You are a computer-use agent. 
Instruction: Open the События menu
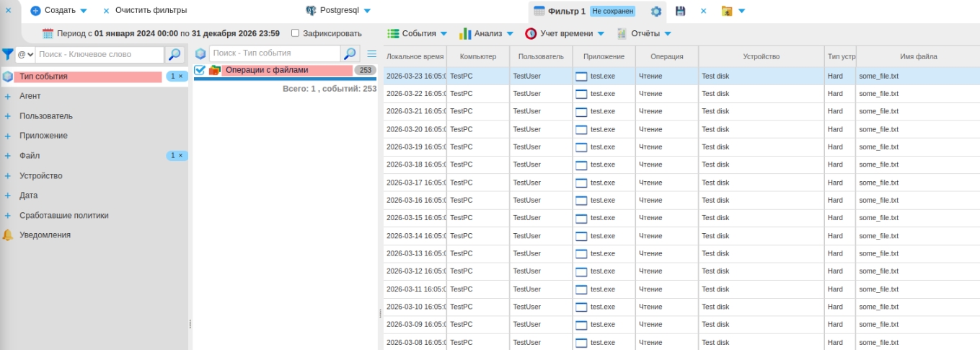418,33
